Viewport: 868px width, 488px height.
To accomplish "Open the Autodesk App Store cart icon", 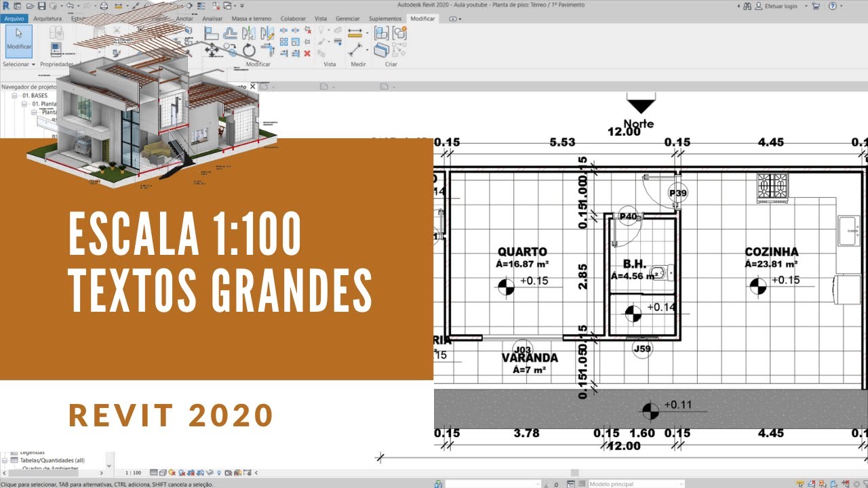I will 816,6.
